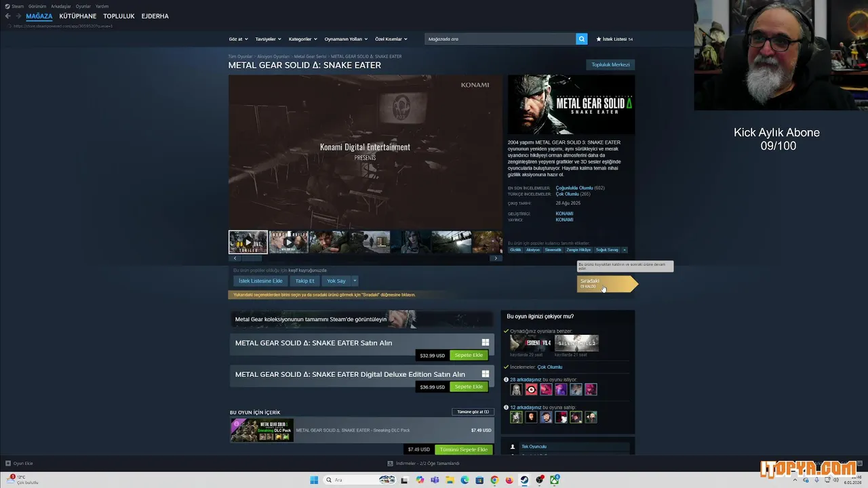Select the fifth screenshot thumbnail of woman
Image resolution: width=868 pixels, height=488 pixels.
[x=410, y=242]
